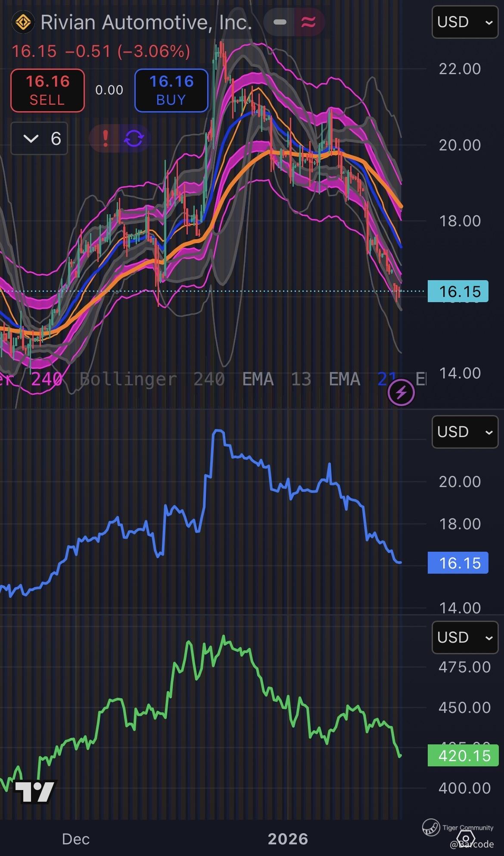Tap the purple lightning bolt icon

(401, 392)
